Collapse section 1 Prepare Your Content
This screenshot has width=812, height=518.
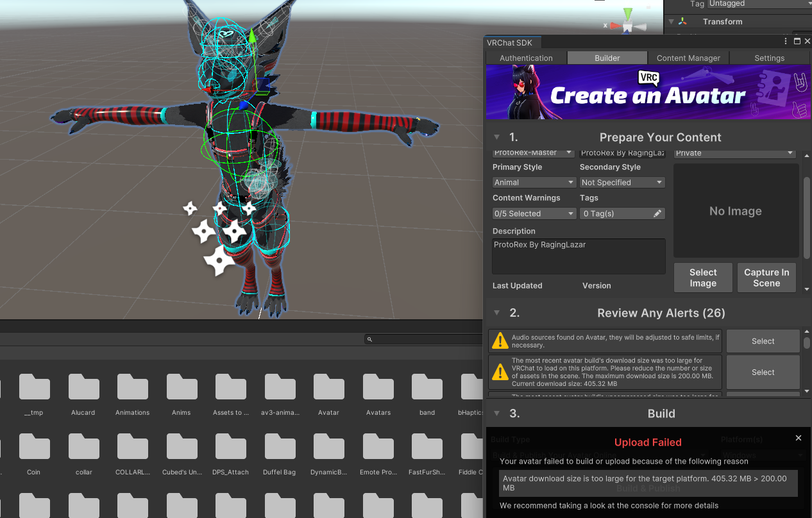tap(496, 137)
